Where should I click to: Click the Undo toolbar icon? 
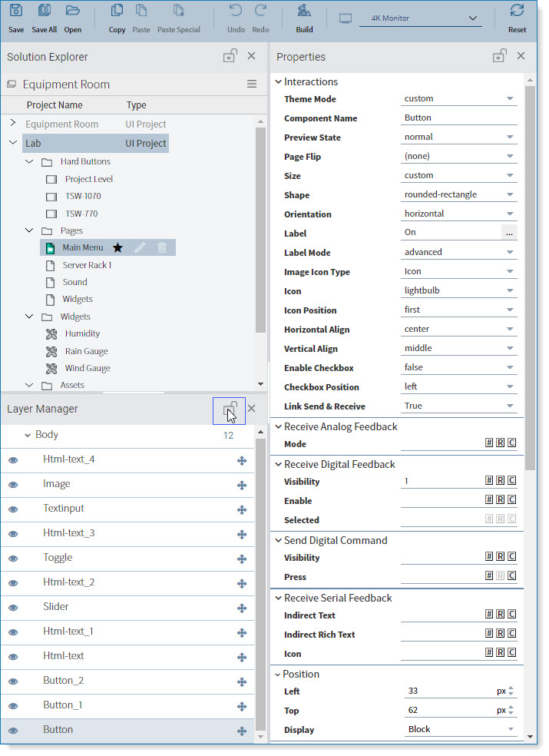236,10
